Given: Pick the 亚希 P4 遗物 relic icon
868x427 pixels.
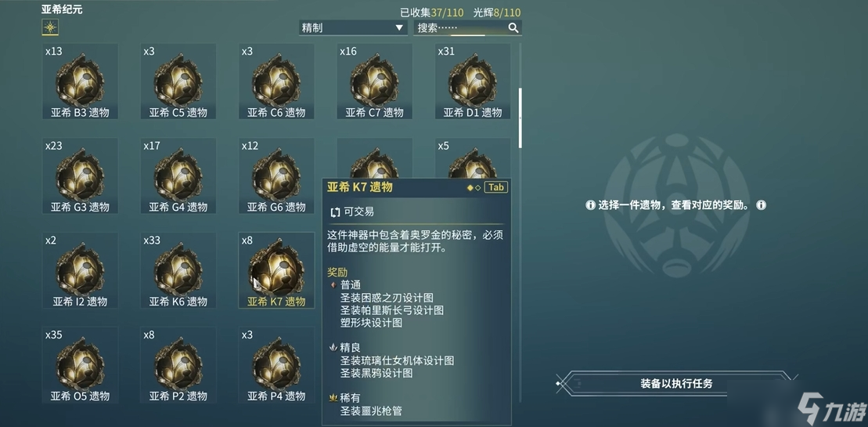Looking at the screenshot, I should 276,364.
